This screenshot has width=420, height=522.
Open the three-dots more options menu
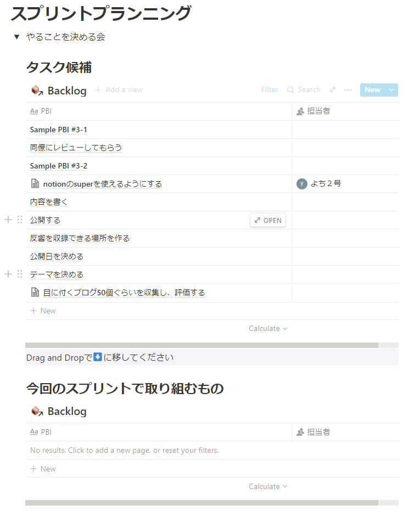tap(348, 90)
